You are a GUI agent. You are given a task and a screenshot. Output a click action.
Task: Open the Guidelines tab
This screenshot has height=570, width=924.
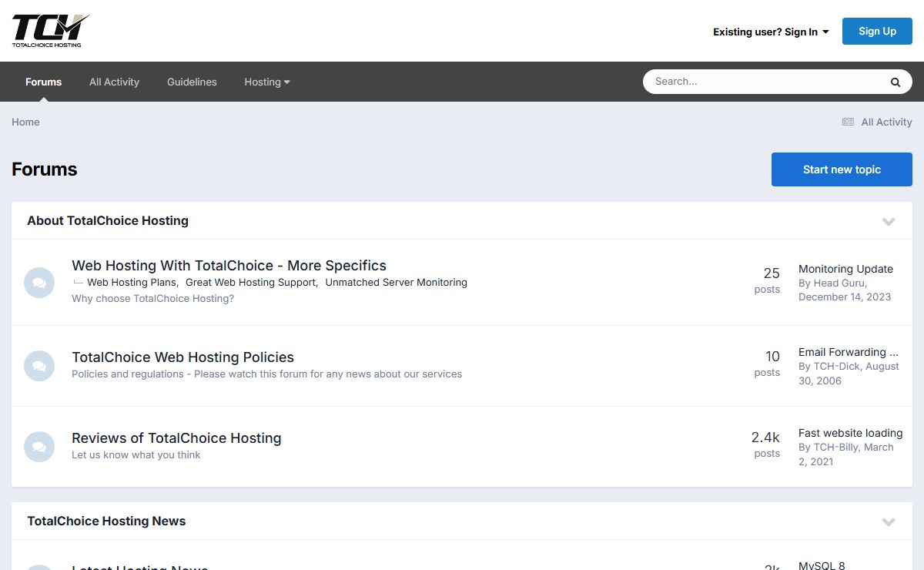pyautogui.click(x=192, y=82)
